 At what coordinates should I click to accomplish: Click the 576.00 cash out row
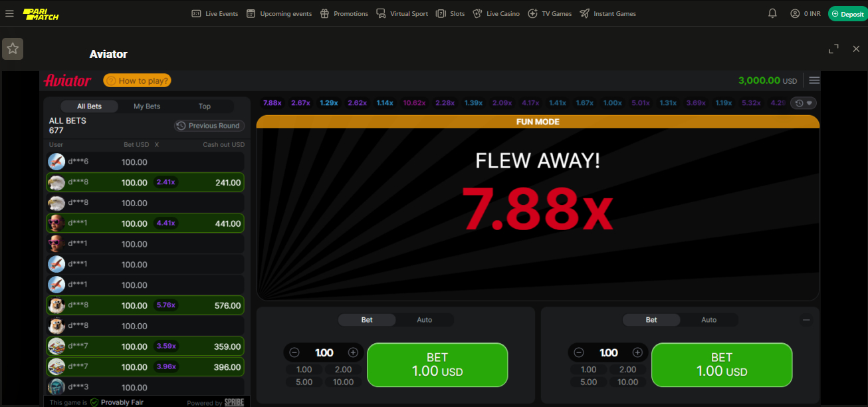pyautogui.click(x=145, y=305)
